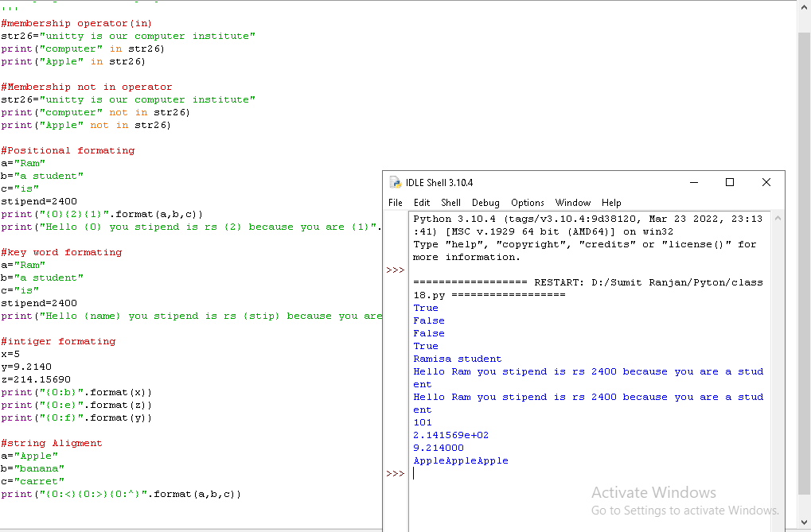Close the IDLE Shell window
The height and width of the screenshot is (532, 811).
(x=766, y=182)
